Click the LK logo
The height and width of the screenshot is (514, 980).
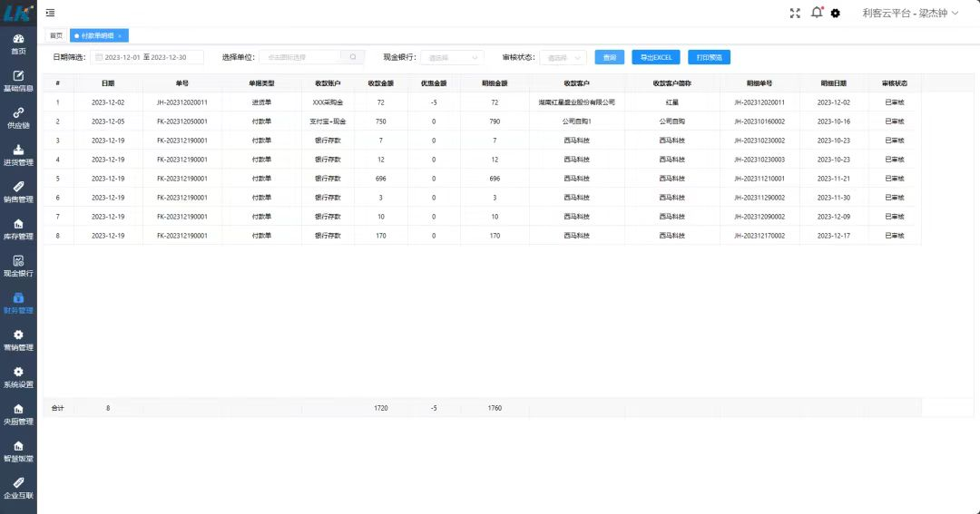[x=17, y=13]
